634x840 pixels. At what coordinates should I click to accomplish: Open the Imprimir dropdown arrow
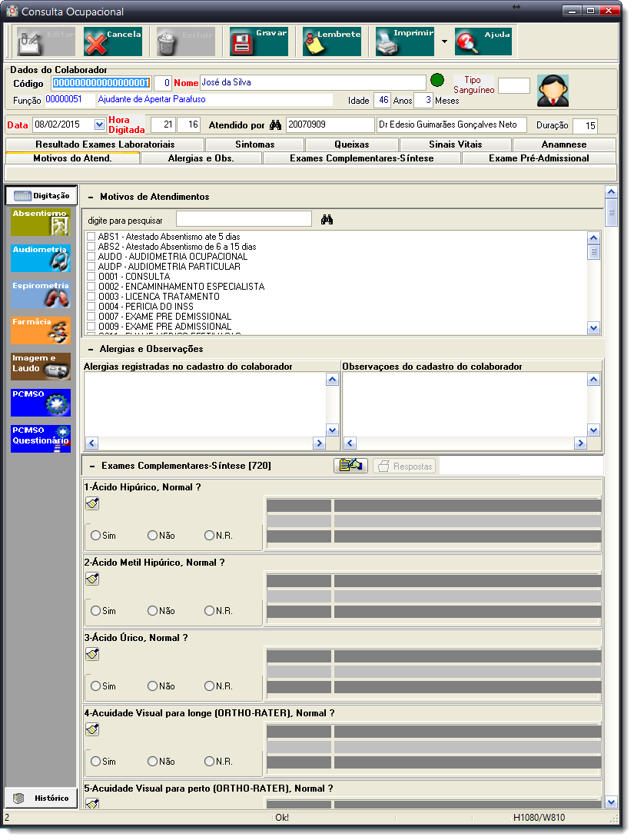pyautogui.click(x=444, y=42)
